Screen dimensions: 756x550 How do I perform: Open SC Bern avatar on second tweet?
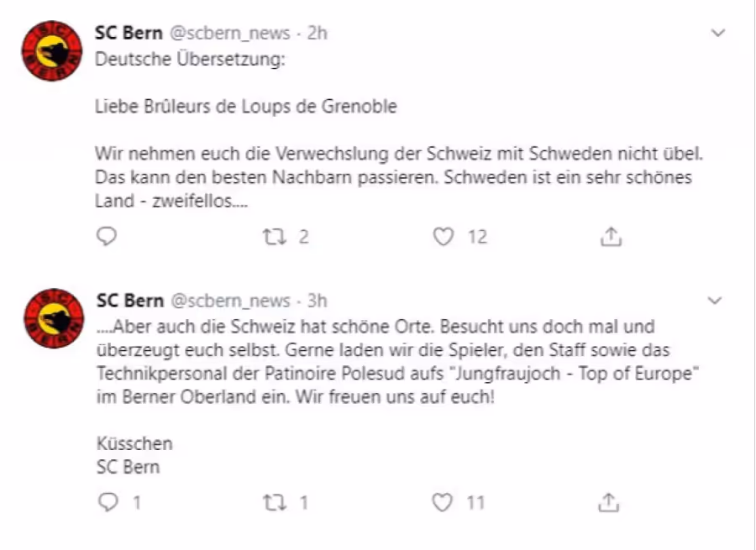point(54,318)
